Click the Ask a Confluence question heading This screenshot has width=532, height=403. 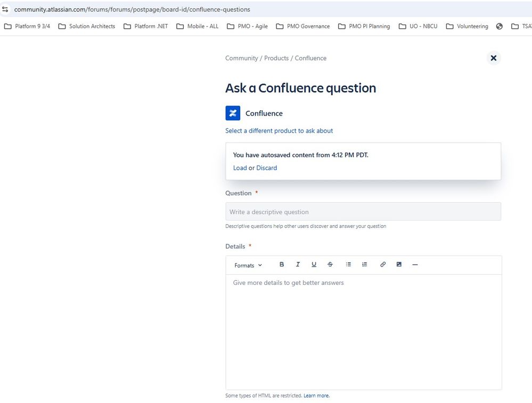pyautogui.click(x=300, y=88)
